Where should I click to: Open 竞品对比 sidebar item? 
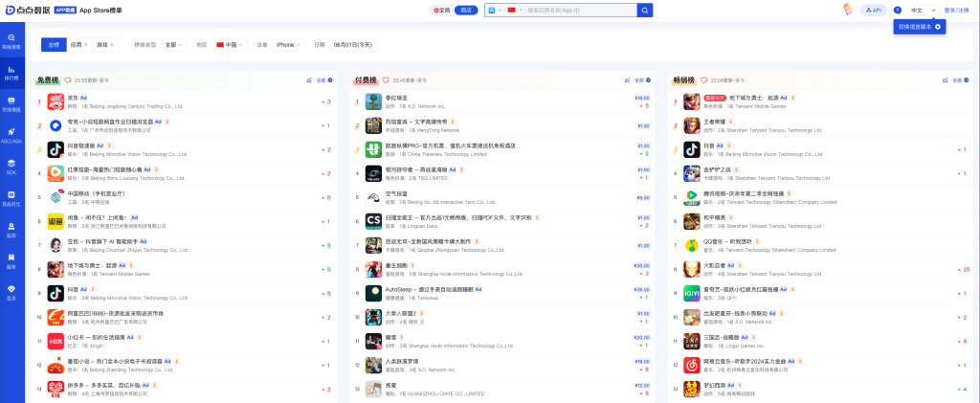coord(11,198)
